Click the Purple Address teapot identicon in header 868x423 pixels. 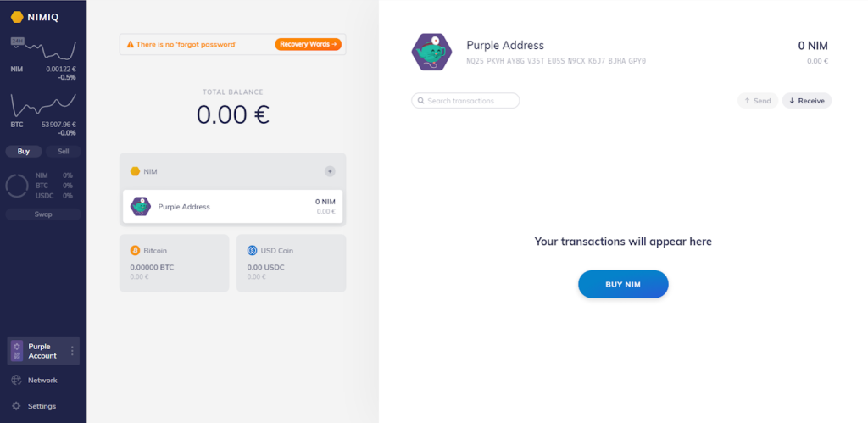(431, 52)
